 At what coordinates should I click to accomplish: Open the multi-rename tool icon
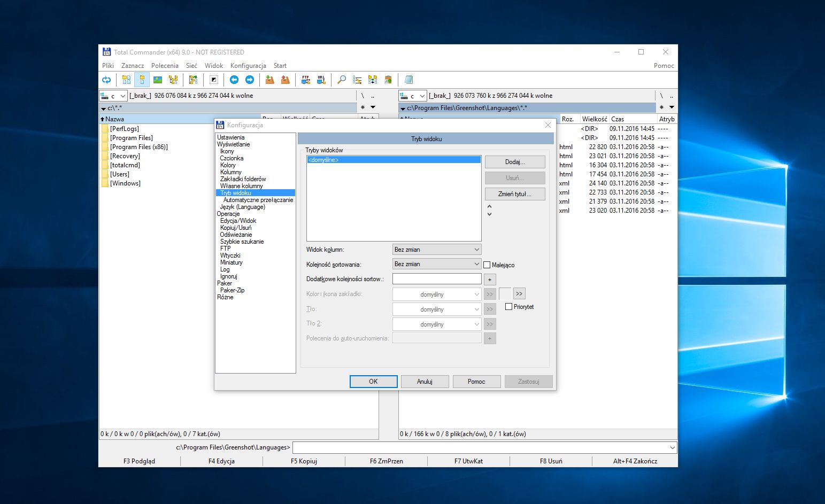pyautogui.click(x=357, y=80)
